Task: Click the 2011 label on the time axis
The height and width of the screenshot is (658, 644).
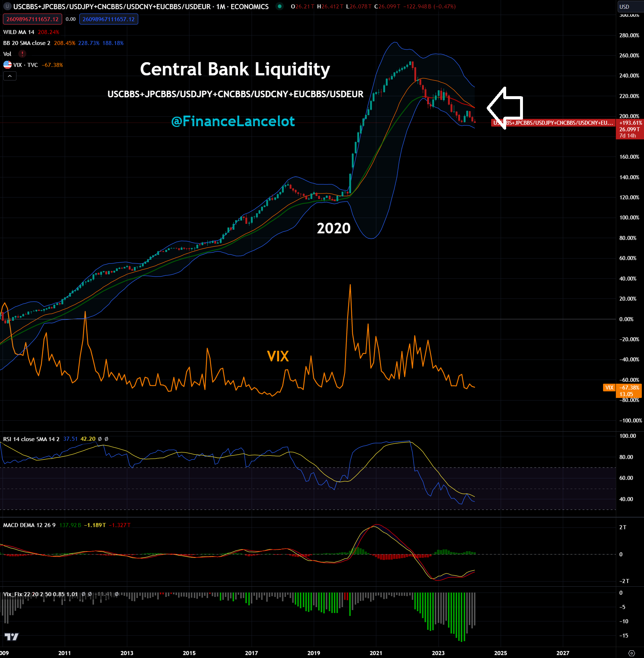Action: pos(65,653)
